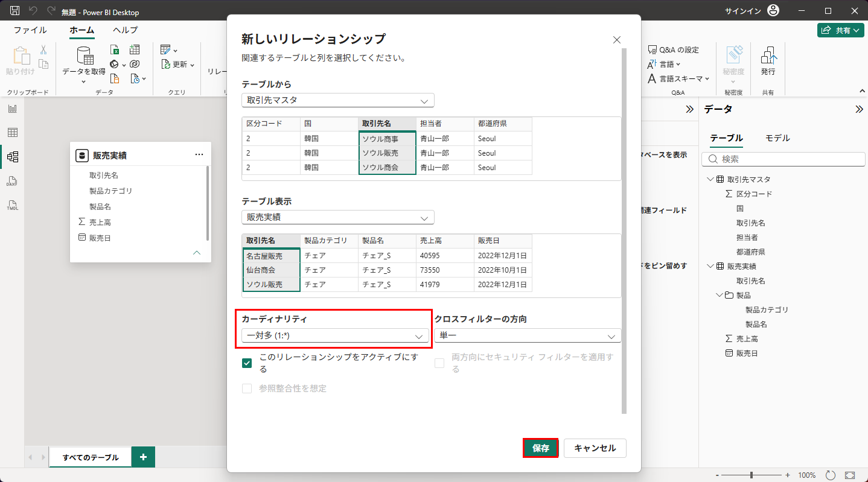
Task: Click the ... menu on 販売実績 card
Action: click(x=199, y=155)
